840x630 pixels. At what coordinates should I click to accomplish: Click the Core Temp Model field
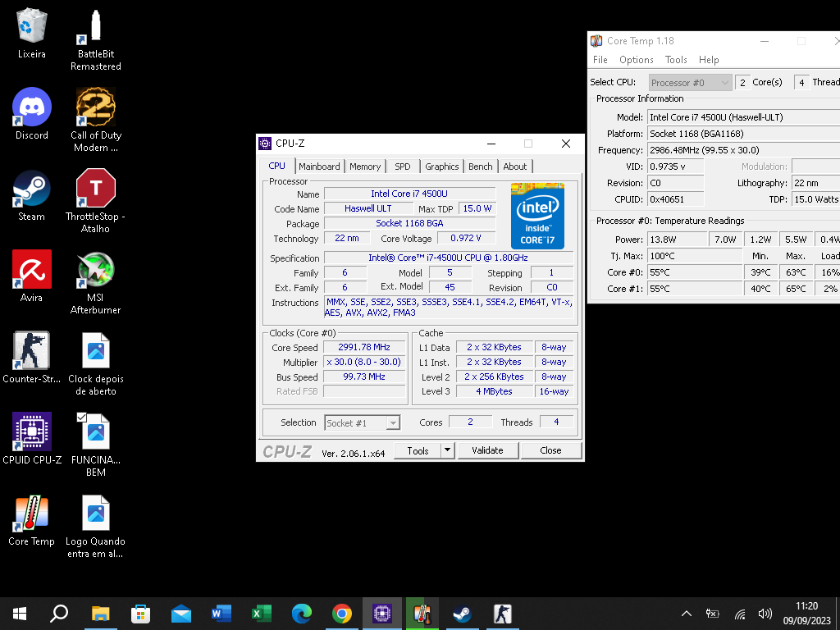click(x=743, y=117)
